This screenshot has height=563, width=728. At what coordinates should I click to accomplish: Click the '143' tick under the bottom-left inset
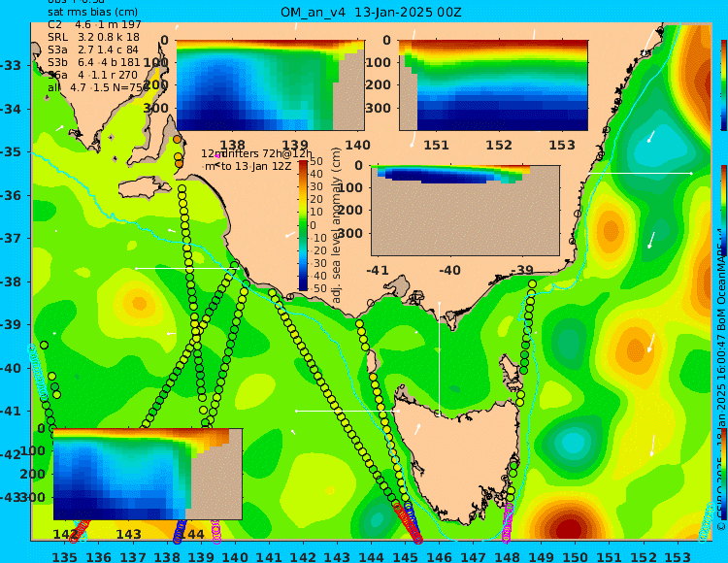click(x=128, y=534)
